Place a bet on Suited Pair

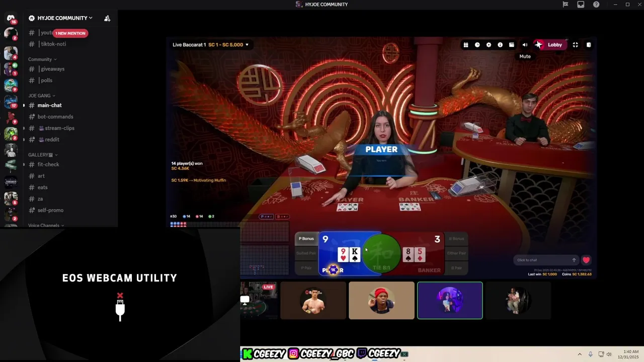[306, 253]
